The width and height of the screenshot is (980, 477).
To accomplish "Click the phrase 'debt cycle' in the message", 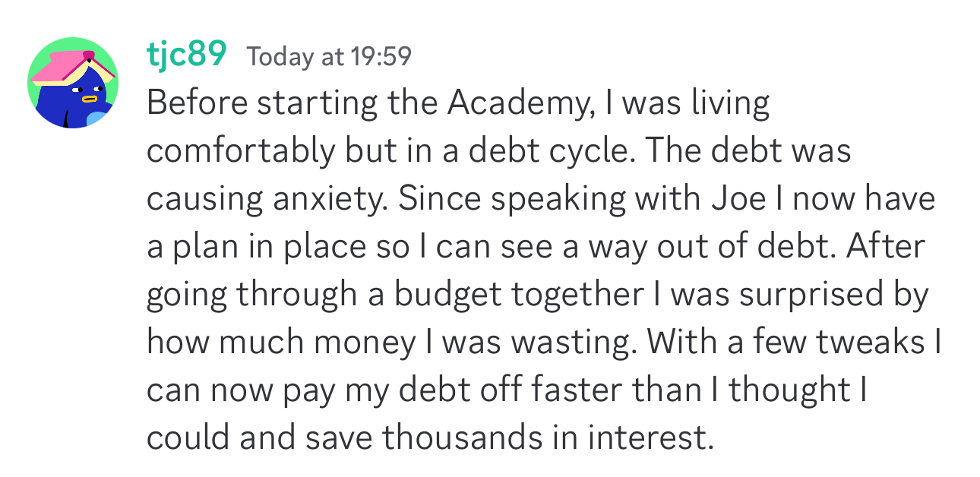I will [544, 151].
